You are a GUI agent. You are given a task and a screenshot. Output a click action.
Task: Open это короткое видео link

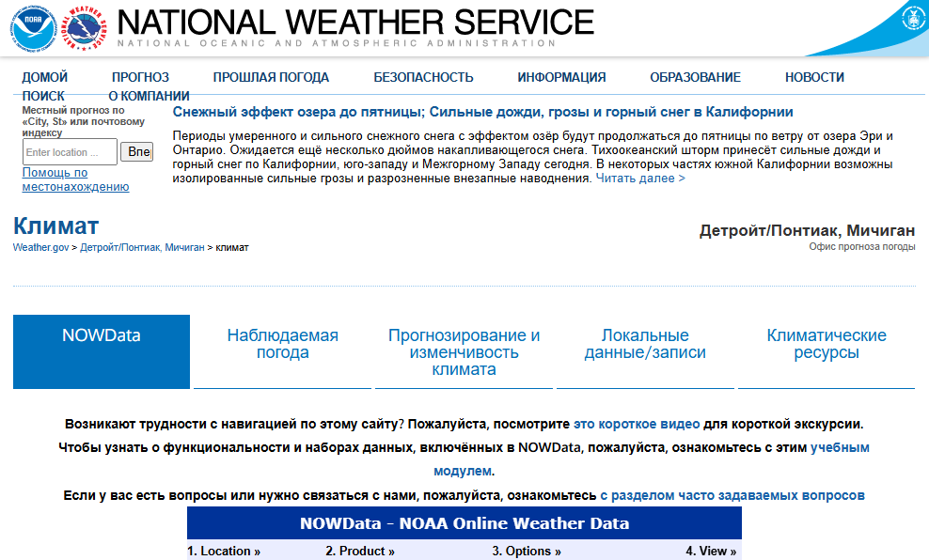point(637,424)
